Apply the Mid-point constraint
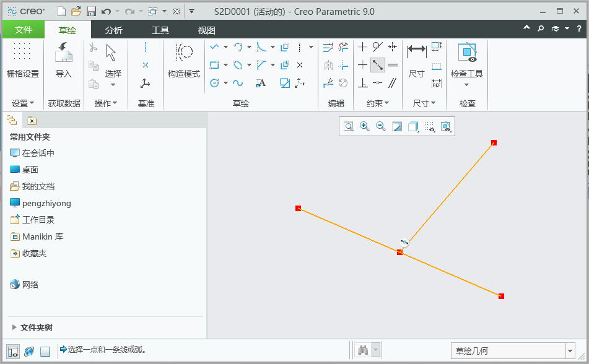This screenshot has height=364, width=589. 378,83
